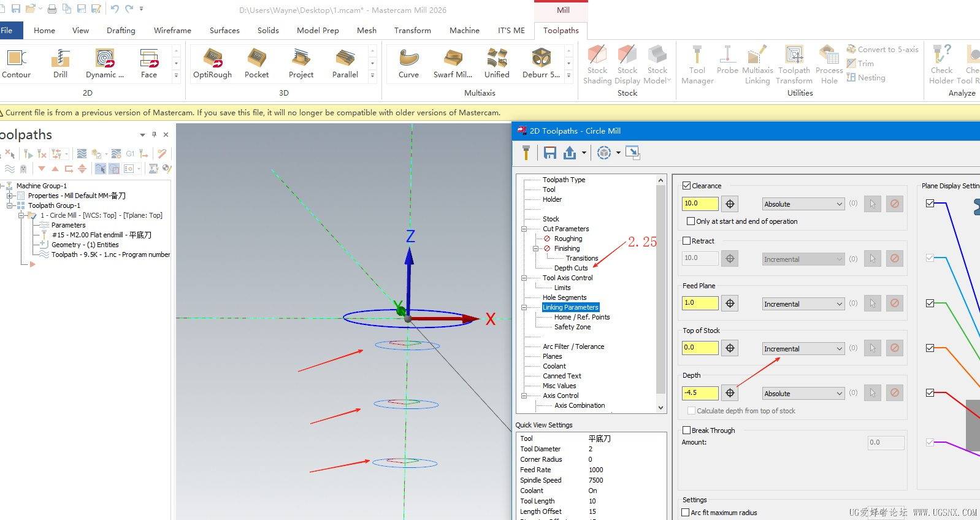Viewport: 980px width, 520px height.
Task: Switch to the Surfaces tab
Action: click(x=224, y=30)
